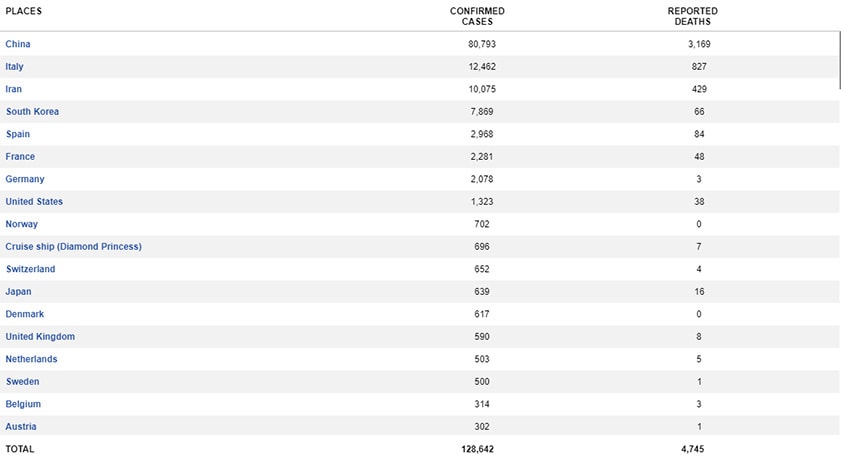Open the Japan link
This screenshot has width=841, height=471.
point(19,292)
